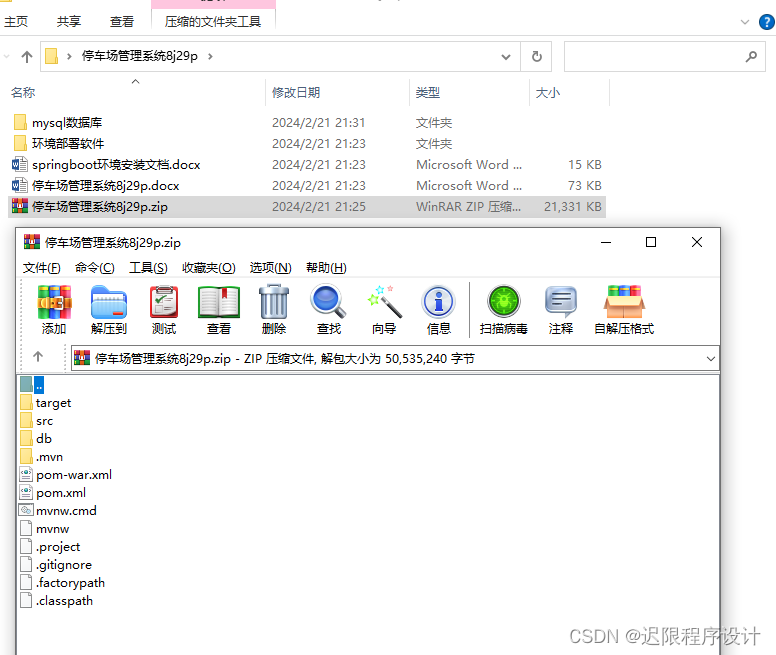Select the mvnw.cmd file
Screen dimensions: 776x655
coord(58,511)
